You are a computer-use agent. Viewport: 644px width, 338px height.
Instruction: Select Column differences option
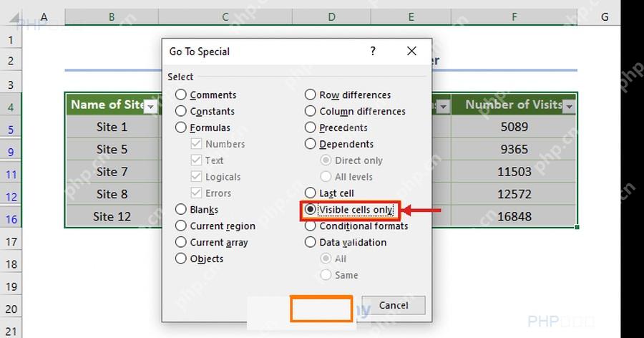(x=355, y=112)
